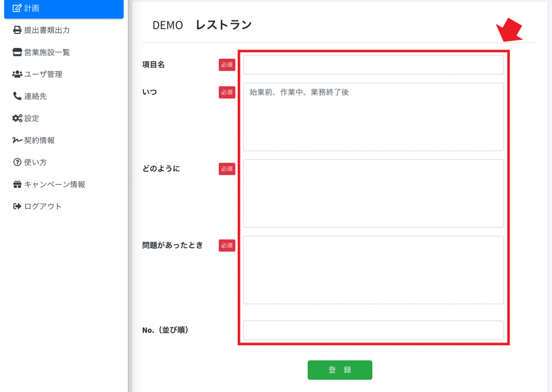Click the store icon for 営業施設一覧
This screenshot has width=552, height=392.
click(17, 52)
